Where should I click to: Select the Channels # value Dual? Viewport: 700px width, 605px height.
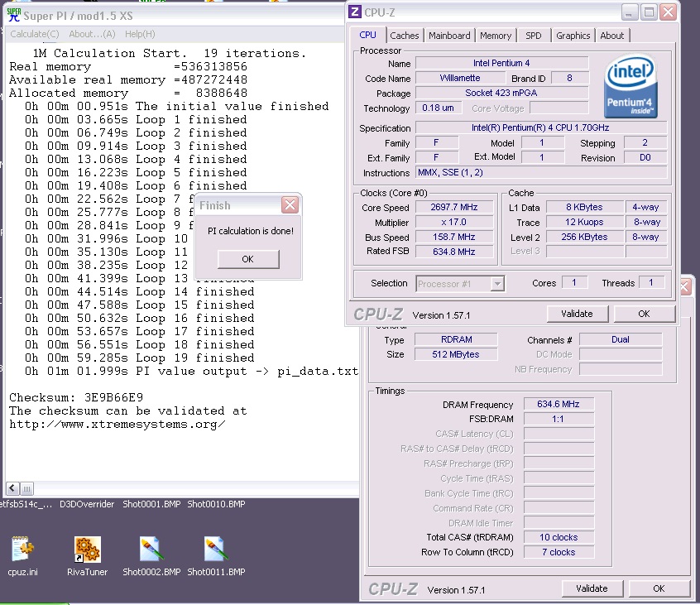(x=621, y=339)
